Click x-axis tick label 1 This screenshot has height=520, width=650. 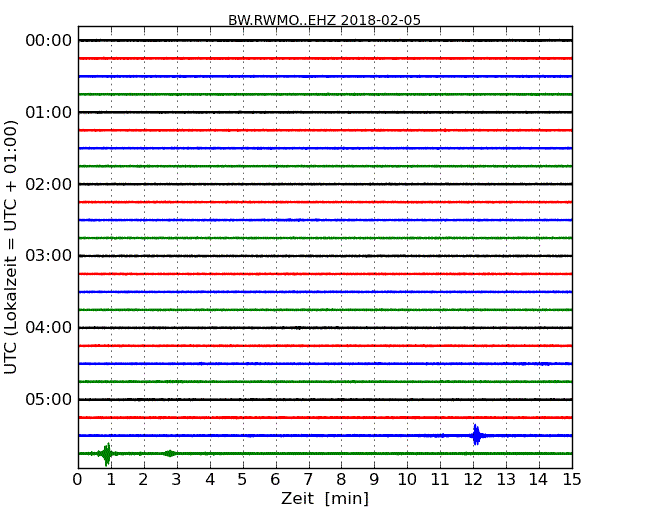point(111,480)
